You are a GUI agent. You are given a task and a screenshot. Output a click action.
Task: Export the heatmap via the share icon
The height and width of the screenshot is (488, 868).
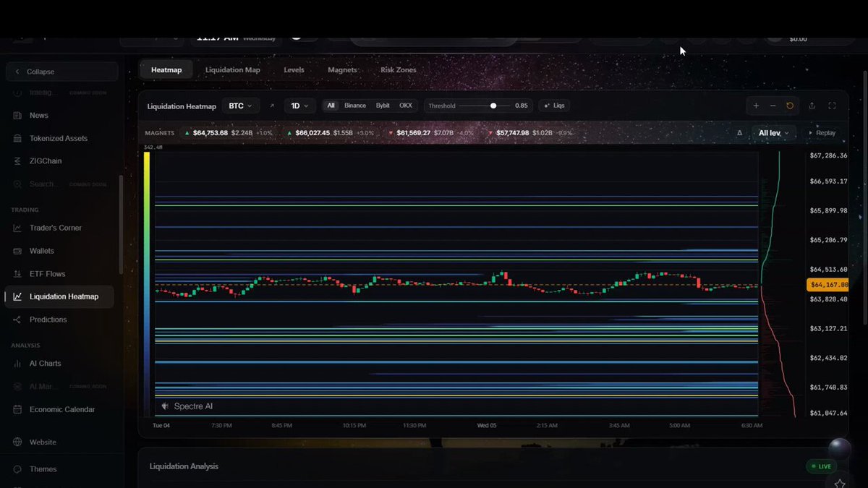click(x=812, y=106)
